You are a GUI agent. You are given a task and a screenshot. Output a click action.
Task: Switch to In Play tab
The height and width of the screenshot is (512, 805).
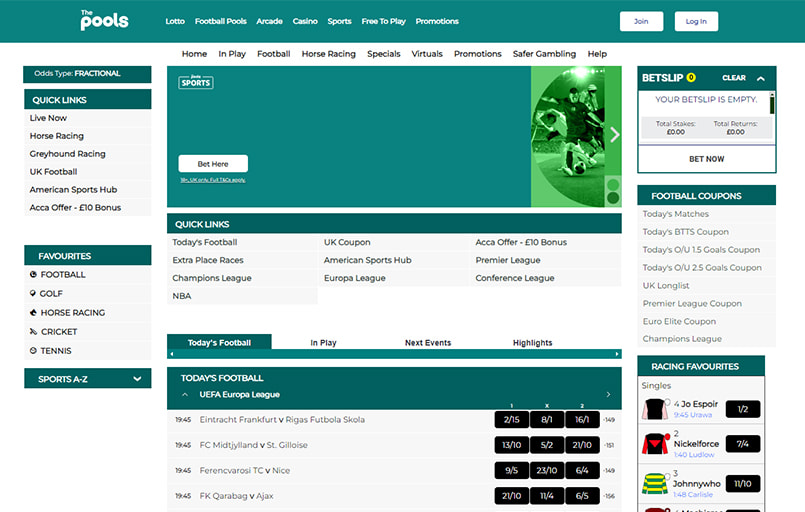tap(323, 342)
